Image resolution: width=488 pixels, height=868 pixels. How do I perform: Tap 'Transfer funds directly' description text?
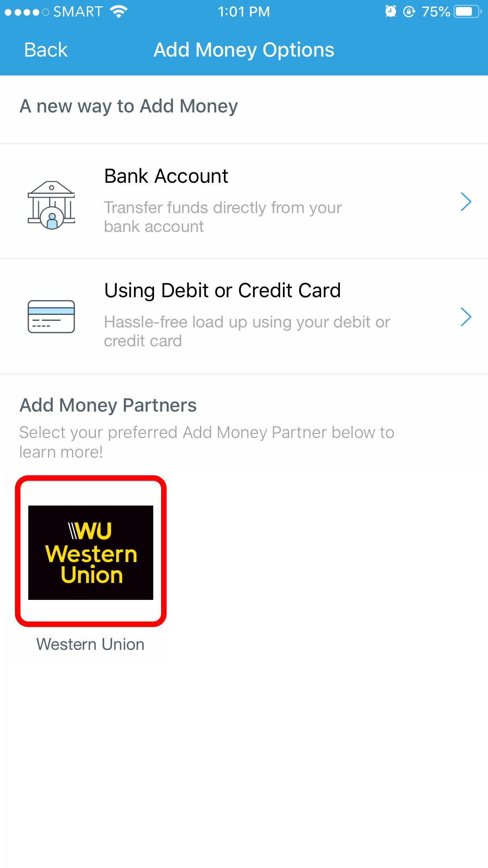(223, 217)
